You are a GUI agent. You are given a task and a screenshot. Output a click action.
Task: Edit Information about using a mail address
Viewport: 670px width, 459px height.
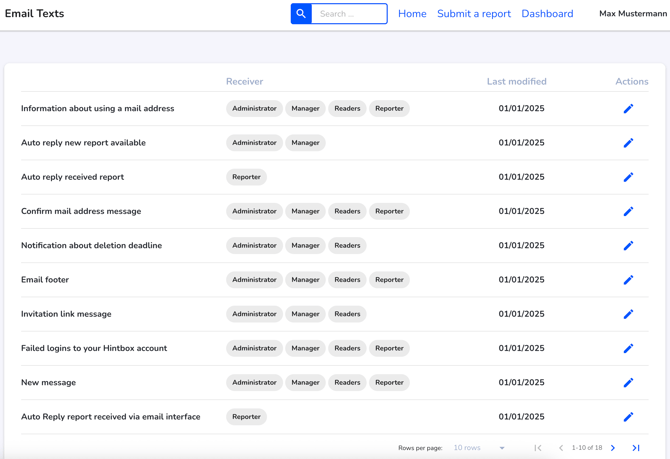coord(628,109)
